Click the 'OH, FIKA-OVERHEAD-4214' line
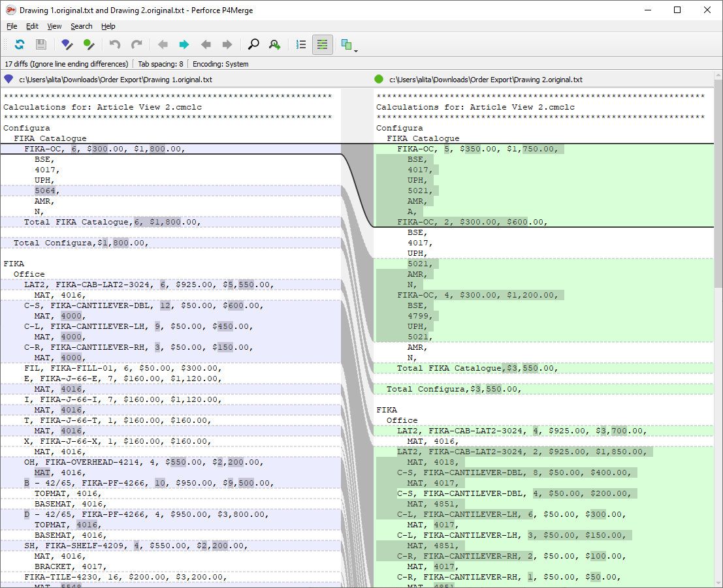The height and width of the screenshot is (588, 723). tap(144, 462)
